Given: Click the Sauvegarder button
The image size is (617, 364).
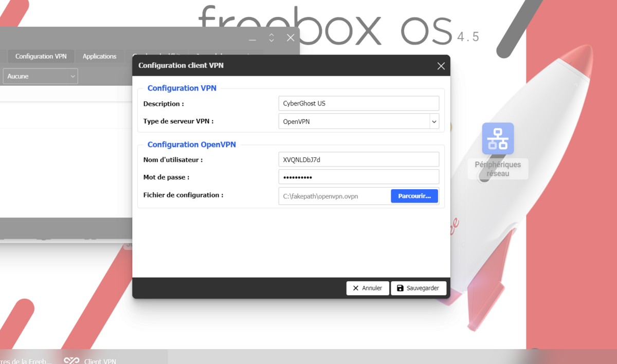Looking at the screenshot, I should tap(418, 288).
